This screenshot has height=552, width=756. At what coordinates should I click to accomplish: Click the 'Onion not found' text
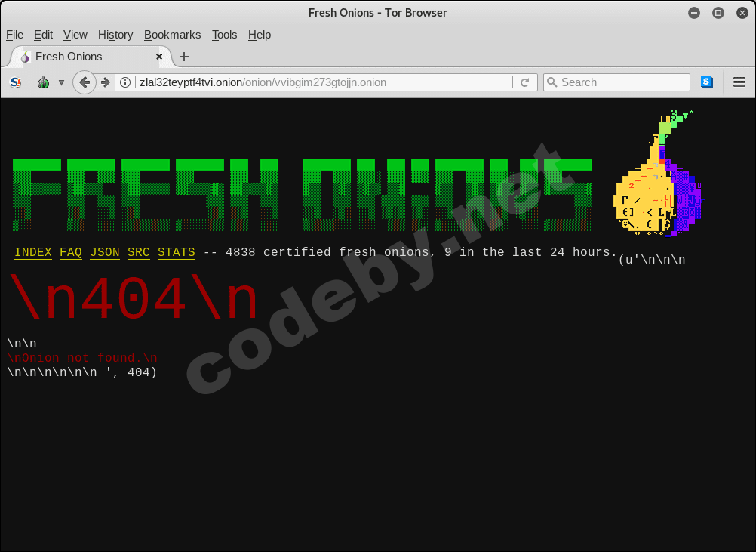82,357
